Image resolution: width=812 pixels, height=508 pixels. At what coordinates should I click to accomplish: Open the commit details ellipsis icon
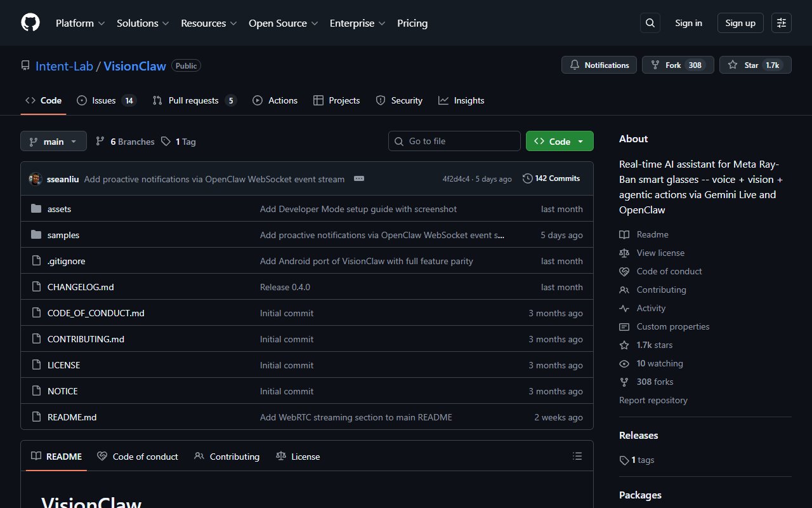point(359,178)
